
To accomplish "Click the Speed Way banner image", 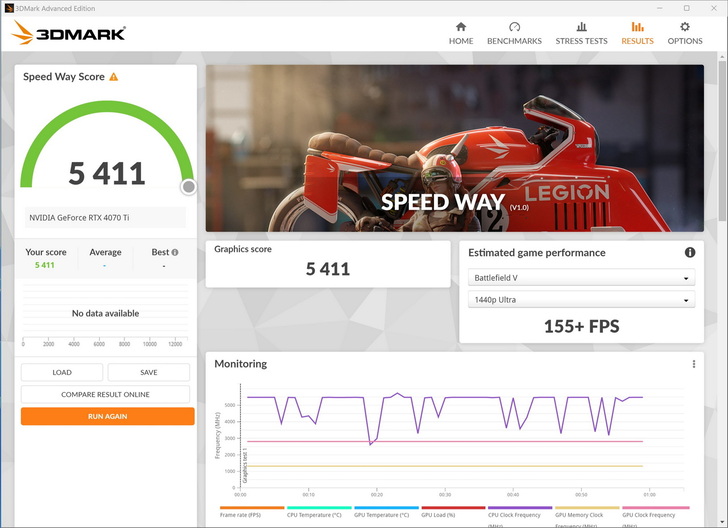I will click(x=455, y=148).
